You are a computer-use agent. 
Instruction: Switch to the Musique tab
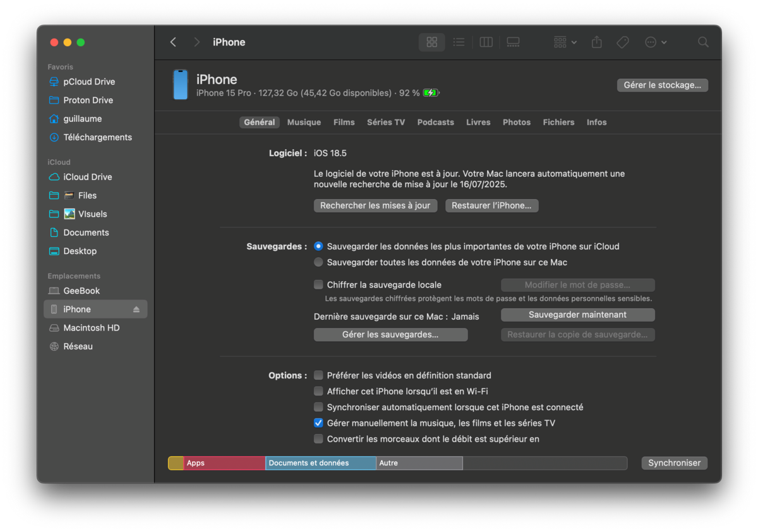[x=304, y=123]
